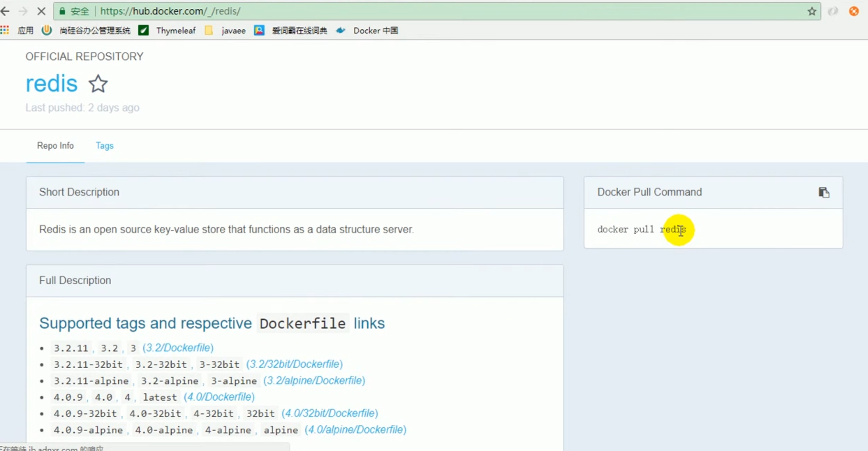
Task: Click the apps grid icon on bookmarks bar
Action: pos(5,30)
